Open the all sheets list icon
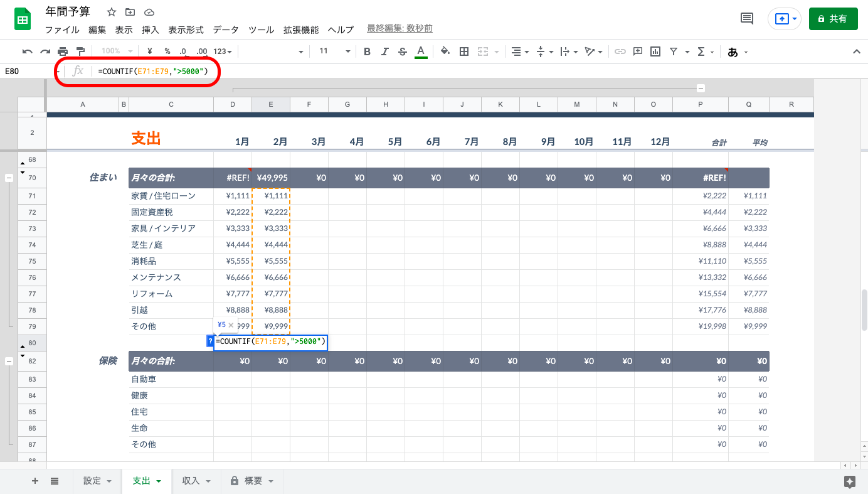The width and height of the screenshot is (868, 494). pyautogui.click(x=55, y=481)
